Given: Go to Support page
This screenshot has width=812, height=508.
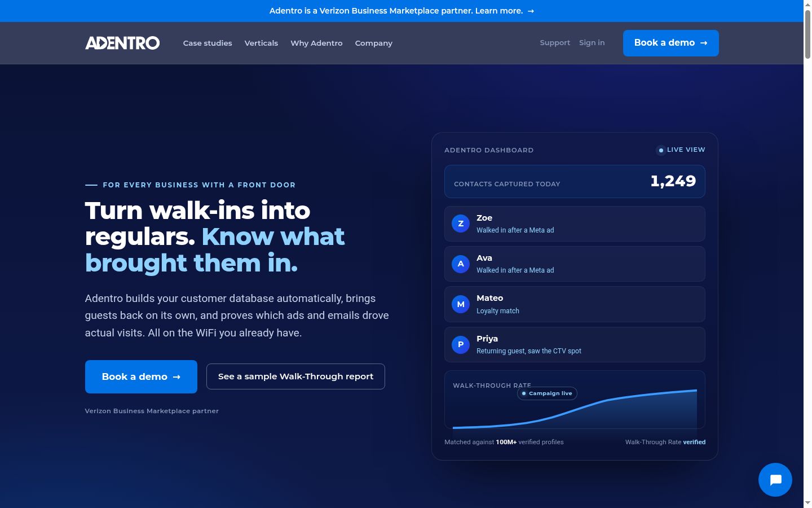Looking at the screenshot, I should tap(555, 43).
